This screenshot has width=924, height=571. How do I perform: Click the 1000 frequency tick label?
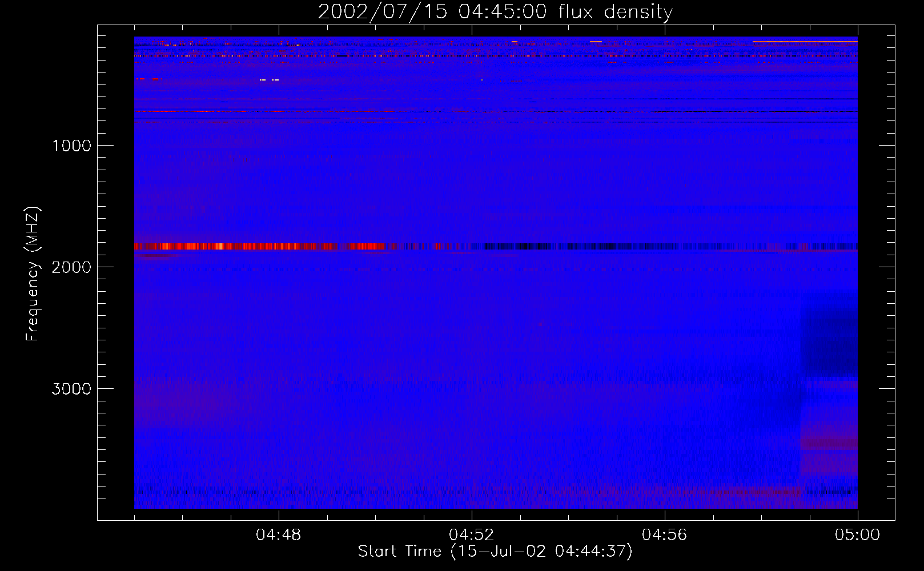pyautogui.click(x=71, y=146)
